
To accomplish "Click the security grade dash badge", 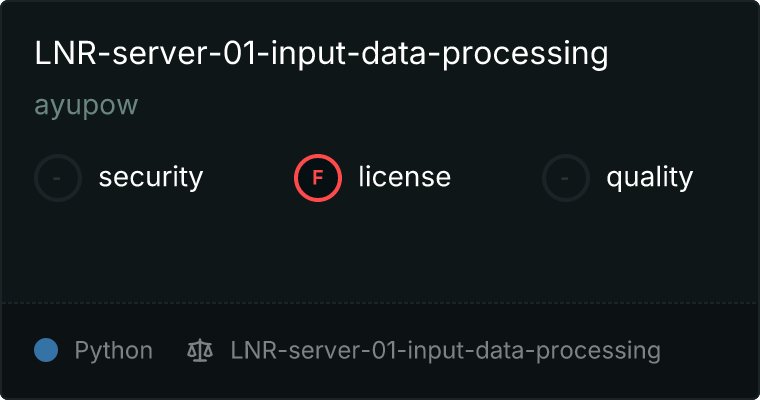I will 58,178.
